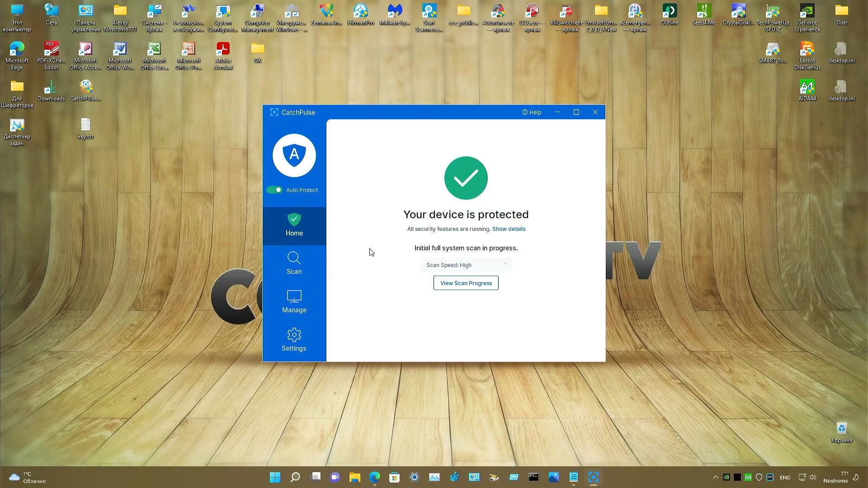Screen dimensions: 868x488
Task: Toggle the Auto Protect switch
Action: tap(274, 190)
